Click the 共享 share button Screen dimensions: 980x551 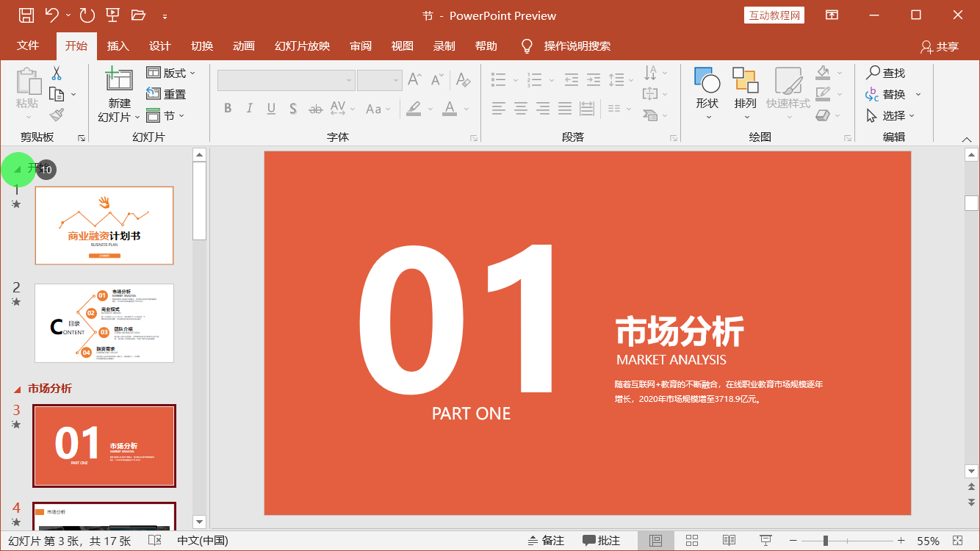pyautogui.click(x=940, y=46)
